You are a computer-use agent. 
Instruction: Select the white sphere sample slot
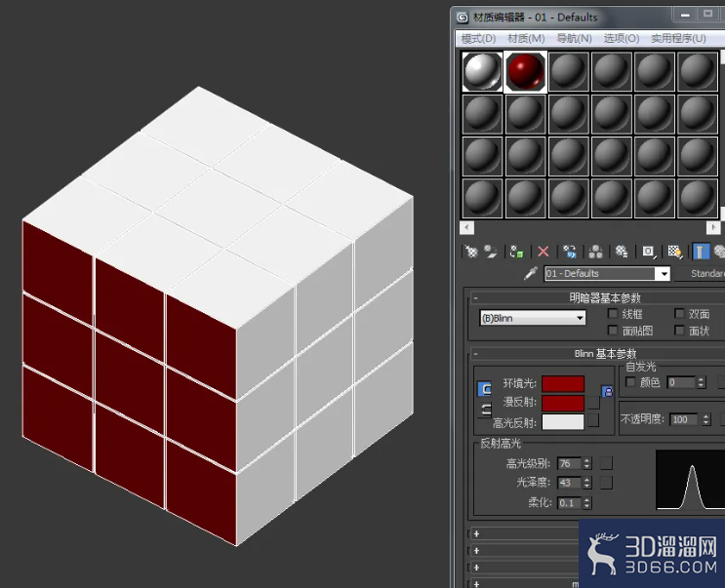click(482, 71)
